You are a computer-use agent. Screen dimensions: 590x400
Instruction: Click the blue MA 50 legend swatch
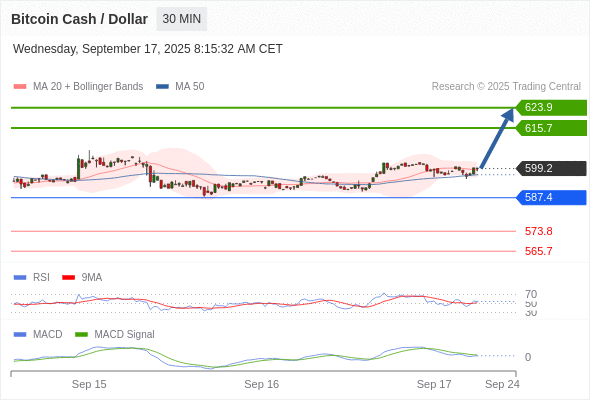pyautogui.click(x=162, y=87)
